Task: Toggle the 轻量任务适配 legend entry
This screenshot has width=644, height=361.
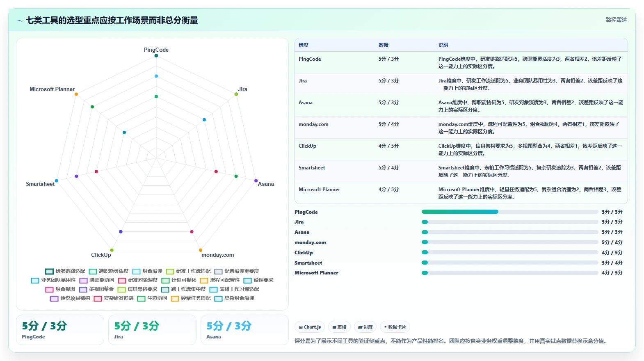Action: (191, 298)
